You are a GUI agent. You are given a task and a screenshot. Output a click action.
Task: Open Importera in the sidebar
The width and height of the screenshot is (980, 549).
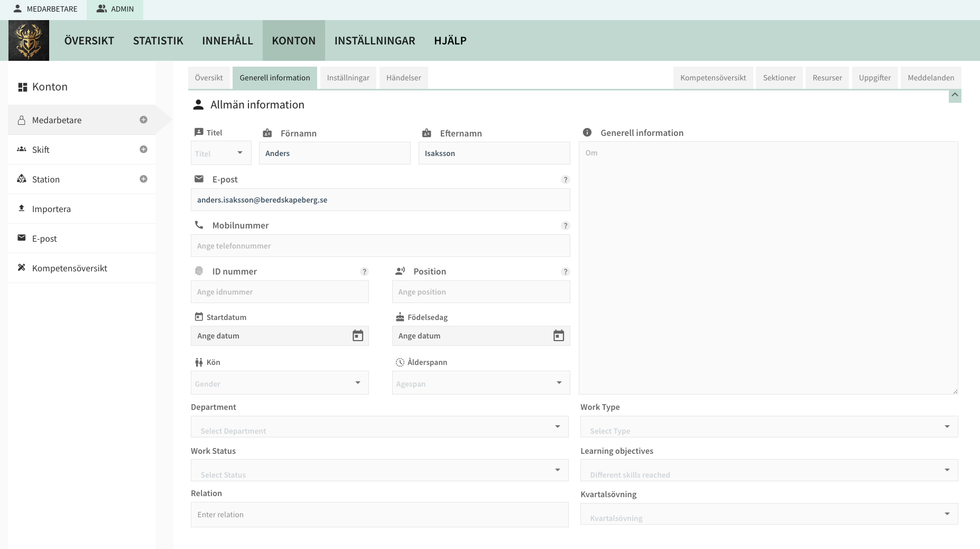pos(51,209)
